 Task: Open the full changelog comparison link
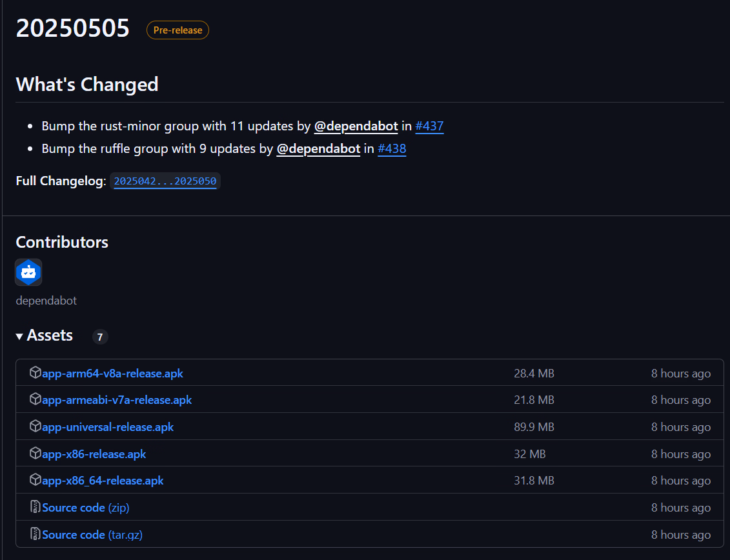(165, 181)
